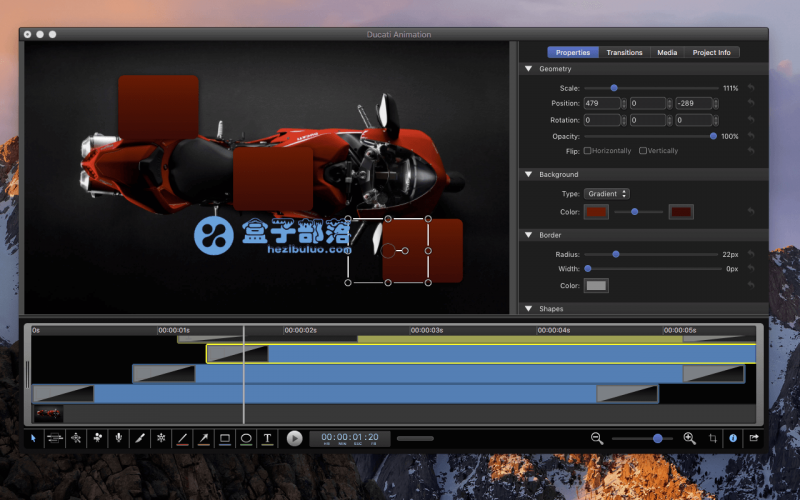Collapse the Border section

pos(529,235)
